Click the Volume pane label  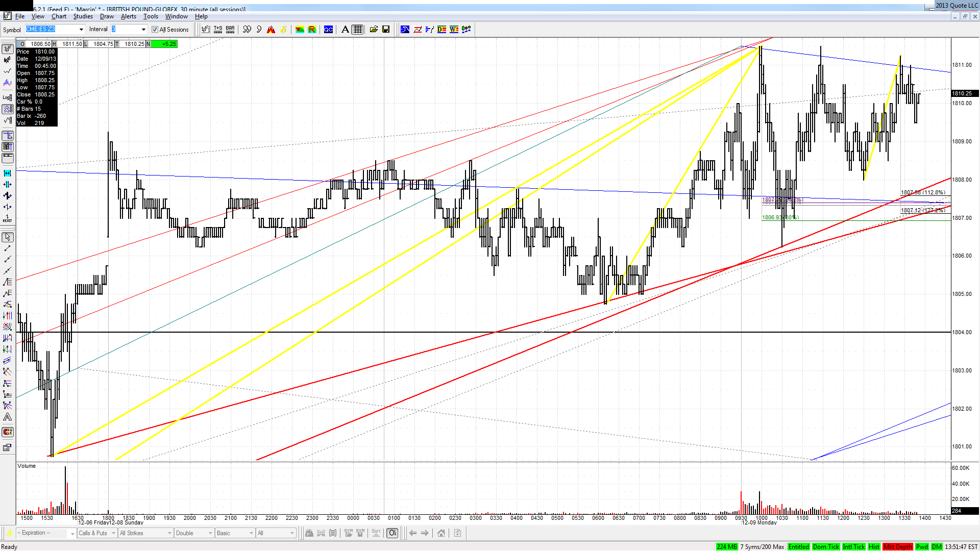27,466
